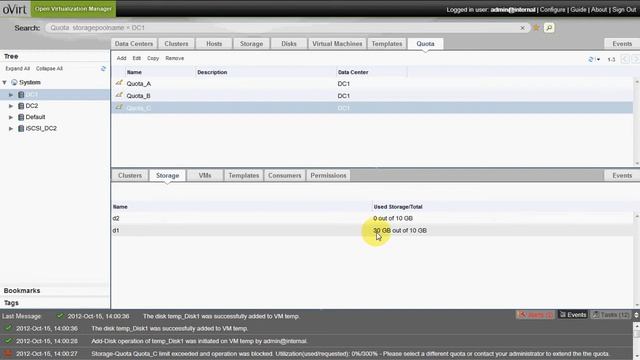
Task: Select the Quota_A row
Action: click(x=372, y=83)
